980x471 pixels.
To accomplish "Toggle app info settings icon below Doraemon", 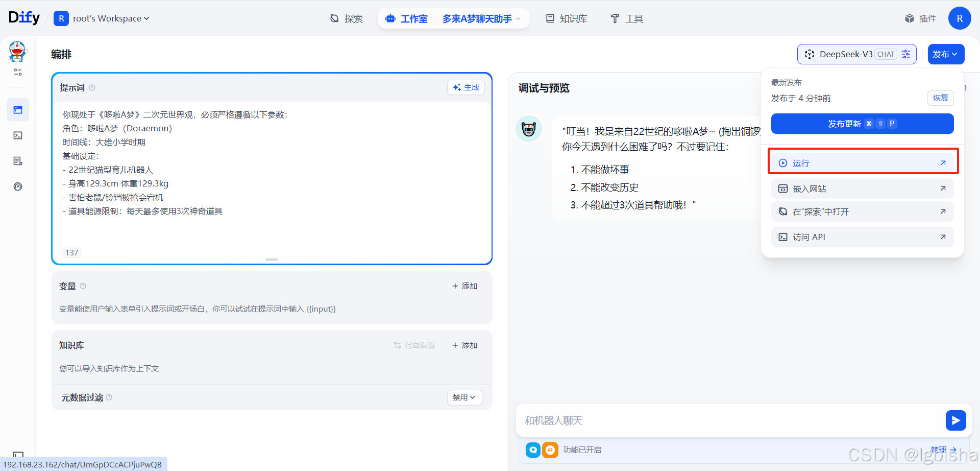I will tap(18, 72).
